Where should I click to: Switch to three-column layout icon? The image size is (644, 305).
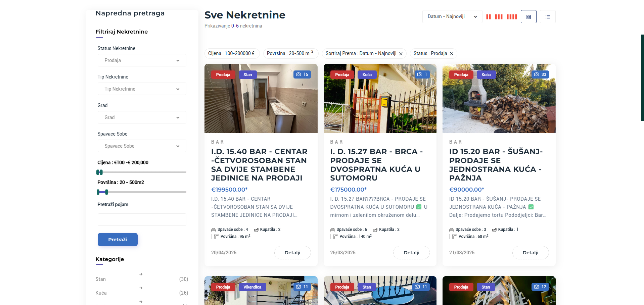coord(499,17)
